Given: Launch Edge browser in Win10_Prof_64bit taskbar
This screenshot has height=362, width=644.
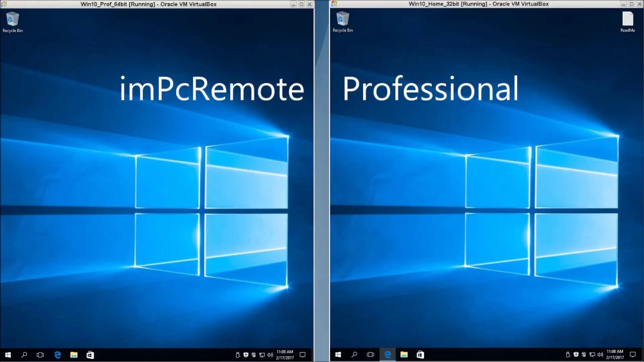Looking at the screenshot, I should point(57,355).
